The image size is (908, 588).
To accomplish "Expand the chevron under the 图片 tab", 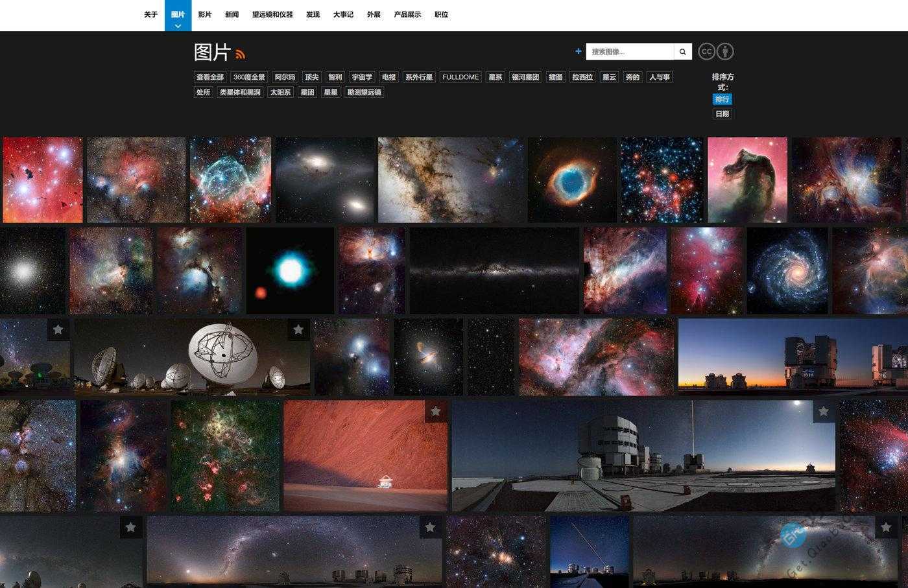I will (176, 25).
